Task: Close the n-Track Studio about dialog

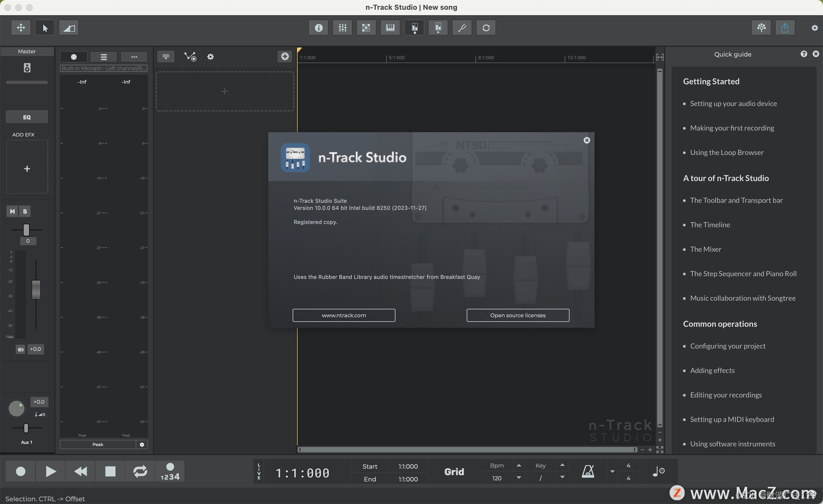Action: point(587,140)
